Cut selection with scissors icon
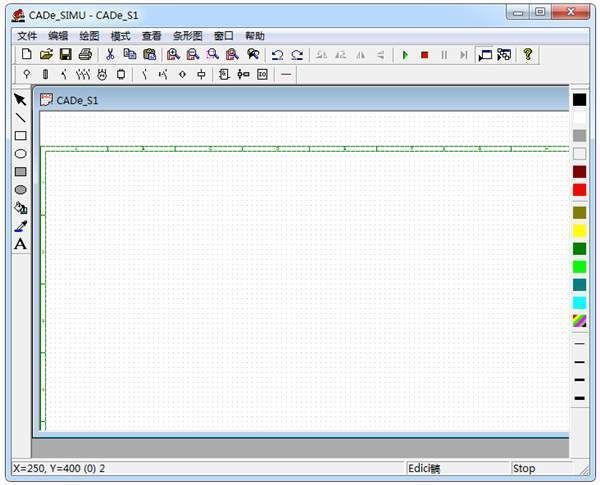This screenshot has height=485, width=600. pyautogui.click(x=110, y=54)
